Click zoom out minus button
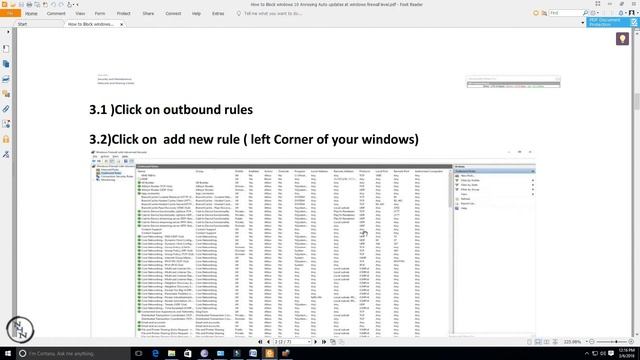The image size is (640, 360). click(x=592, y=342)
